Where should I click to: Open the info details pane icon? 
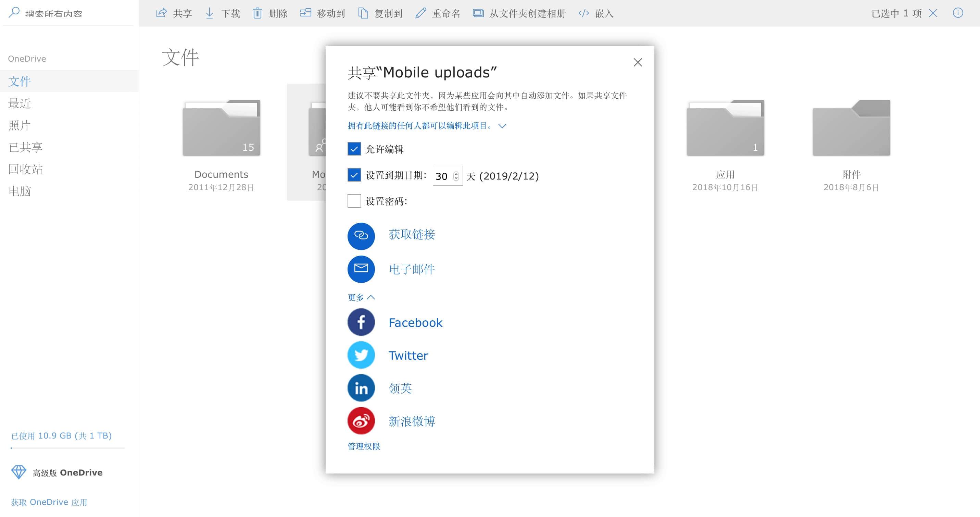(958, 13)
